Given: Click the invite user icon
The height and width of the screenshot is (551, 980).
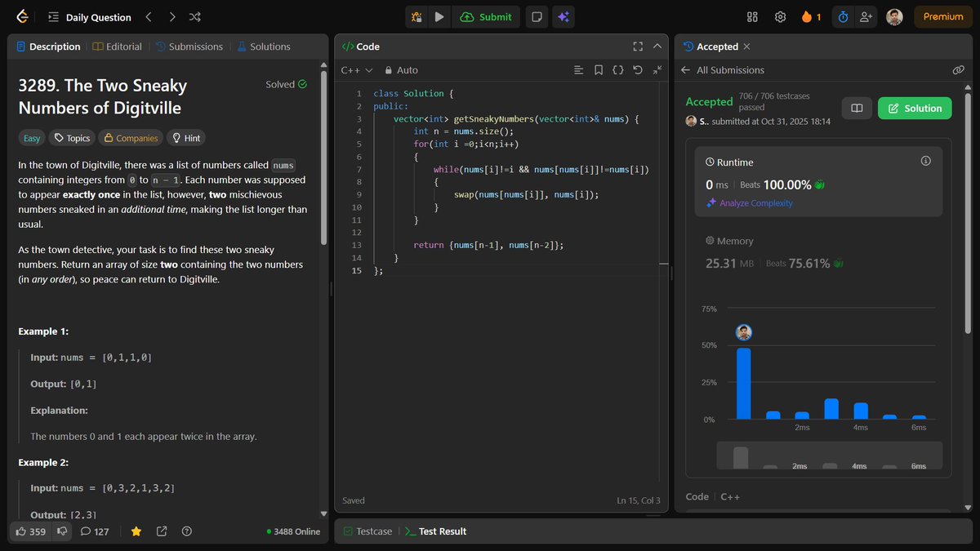Looking at the screenshot, I should (866, 16).
